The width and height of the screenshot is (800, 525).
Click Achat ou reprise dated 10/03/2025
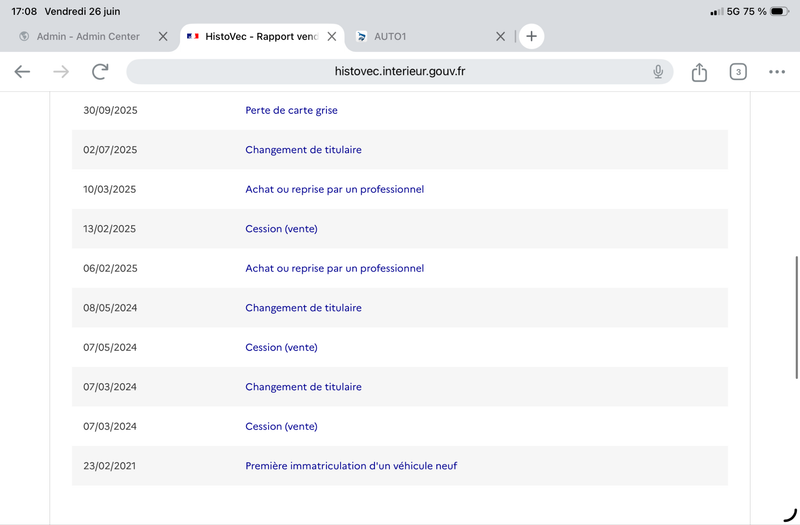point(334,189)
